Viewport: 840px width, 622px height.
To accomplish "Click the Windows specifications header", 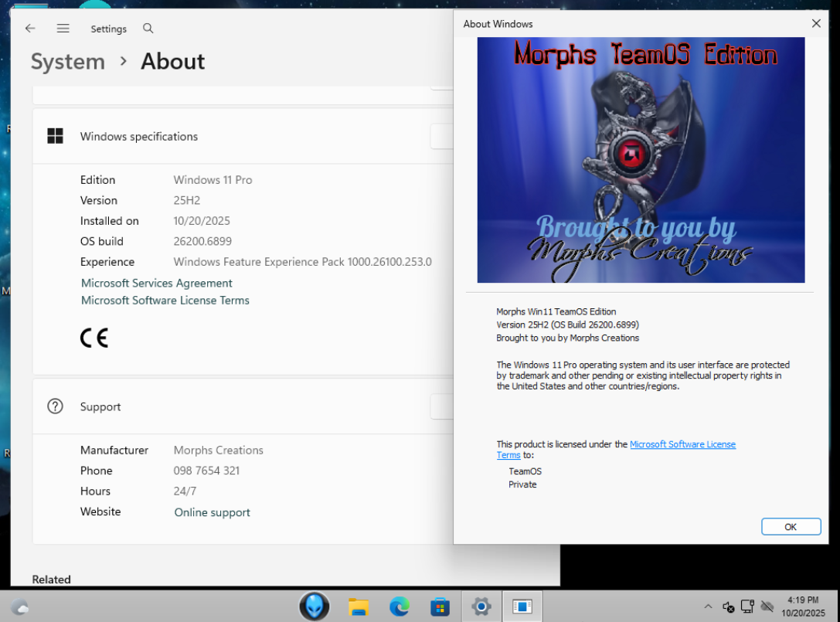I will pos(139,137).
